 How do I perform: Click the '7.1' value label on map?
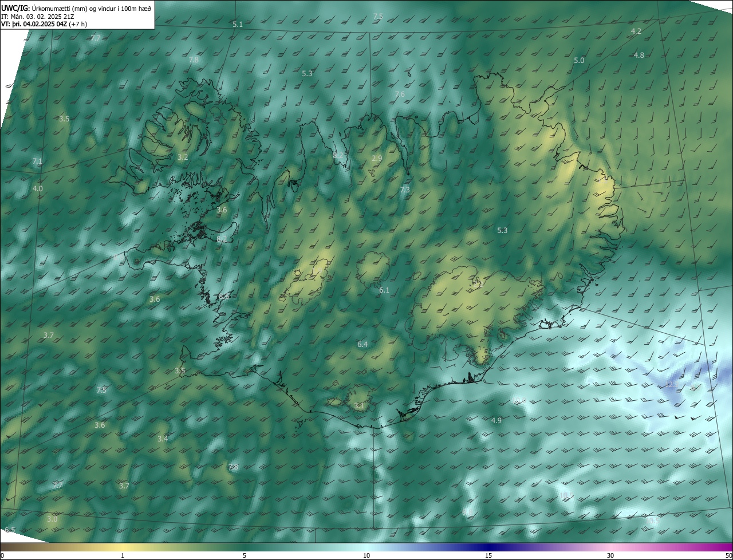[x=37, y=161]
